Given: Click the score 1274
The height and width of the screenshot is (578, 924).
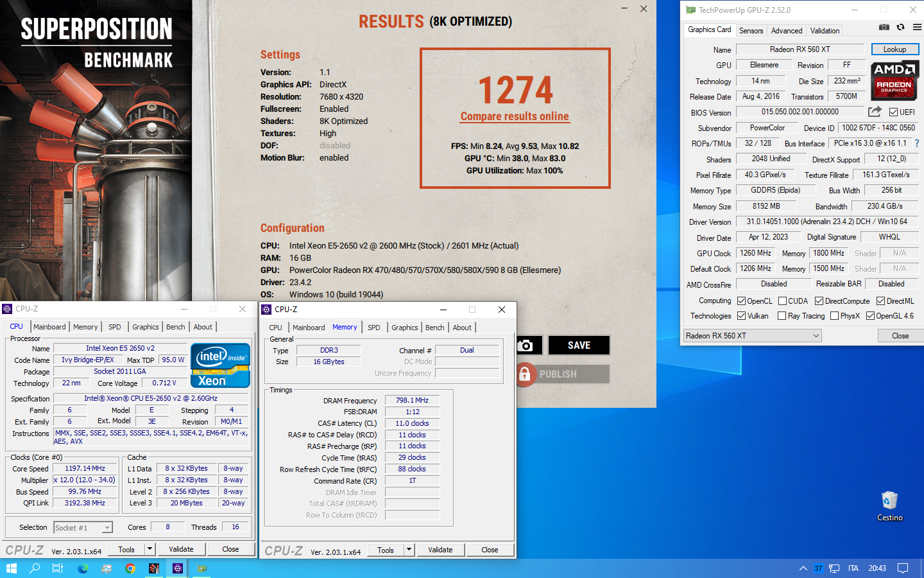Looking at the screenshot, I should click(x=515, y=89).
